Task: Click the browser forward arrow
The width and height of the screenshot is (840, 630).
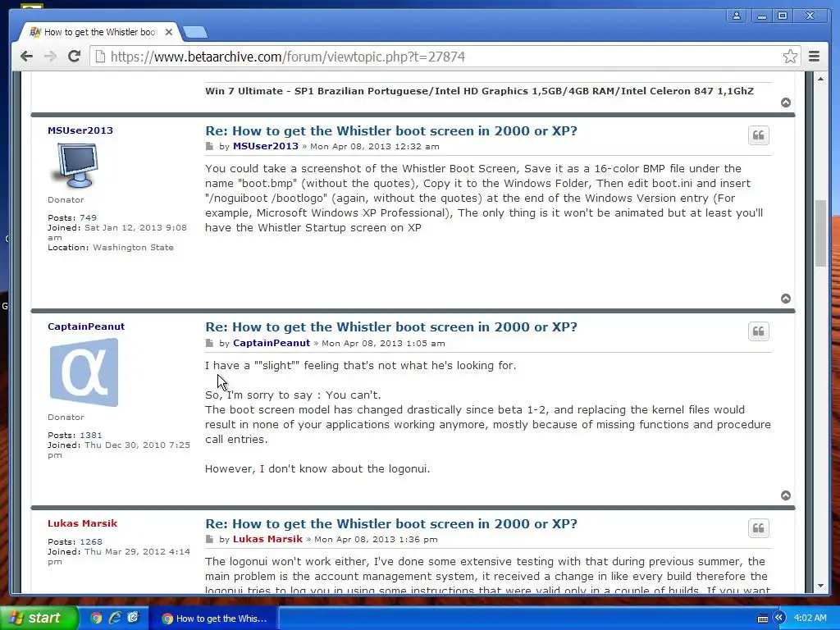Action: (50, 57)
